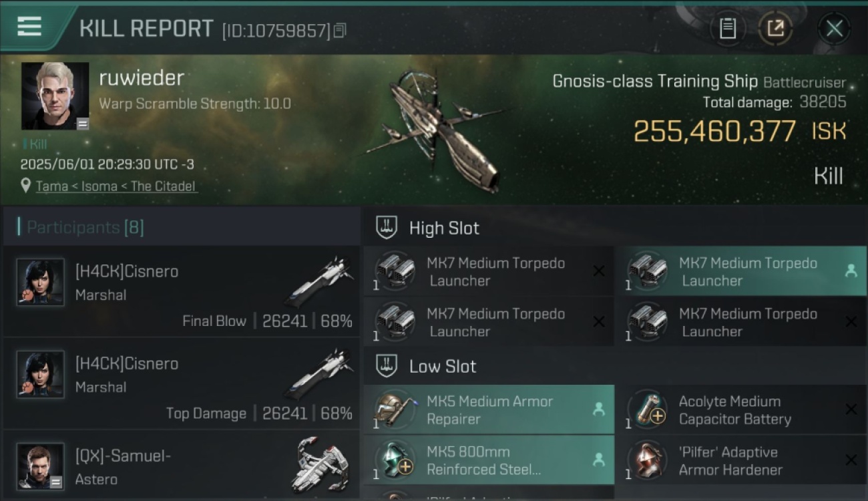Image resolution: width=868 pixels, height=501 pixels.
Task: Select the MK5 Medium Armor Repairer item
Action: tap(489, 410)
